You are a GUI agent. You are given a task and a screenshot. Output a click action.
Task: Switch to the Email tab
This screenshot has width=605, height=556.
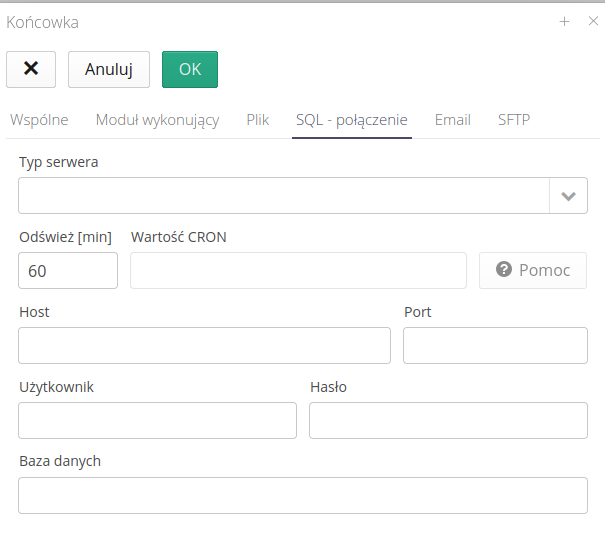452,120
